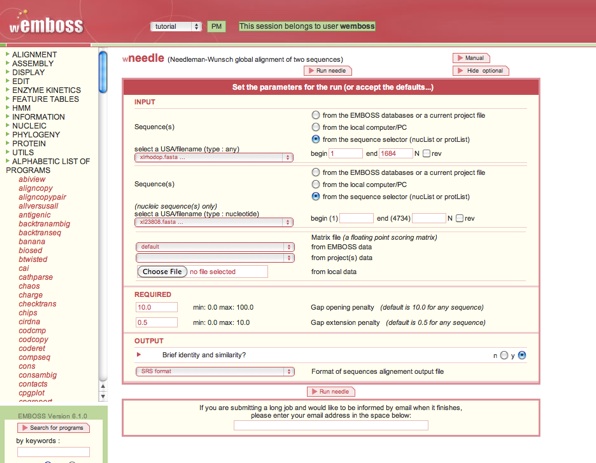
Task: Click the end (4734) field of second sequence
Action: [x=429, y=218]
